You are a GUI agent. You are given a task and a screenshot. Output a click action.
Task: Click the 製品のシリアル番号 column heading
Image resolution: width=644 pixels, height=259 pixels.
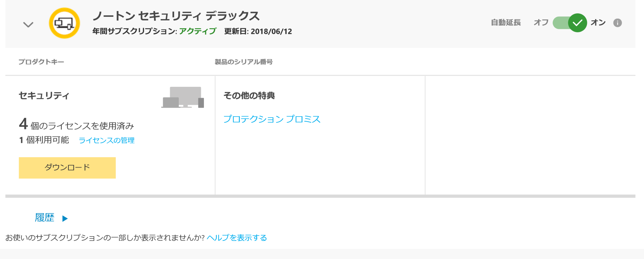(244, 62)
